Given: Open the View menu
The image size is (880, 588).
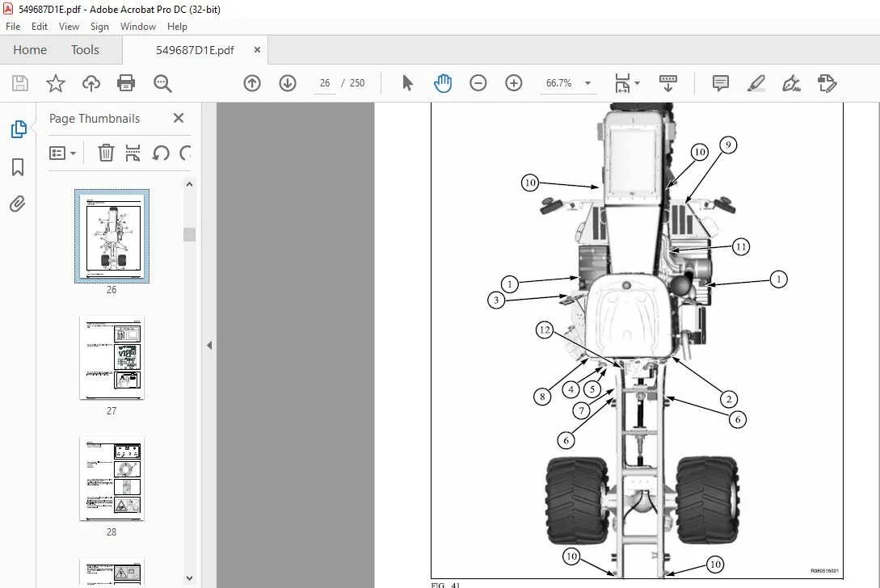Looking at the screenshot, I should pyautogui.click(x=69, y=27).
